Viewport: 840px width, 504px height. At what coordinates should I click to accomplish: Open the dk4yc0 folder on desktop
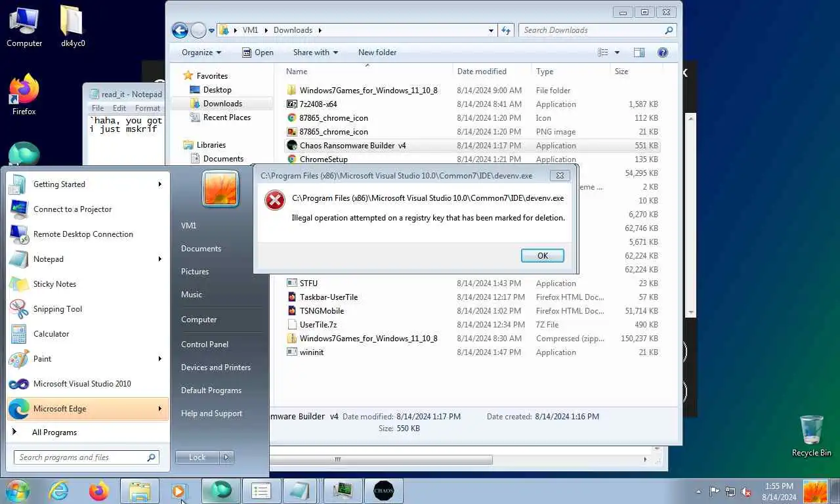click(72, 28)
